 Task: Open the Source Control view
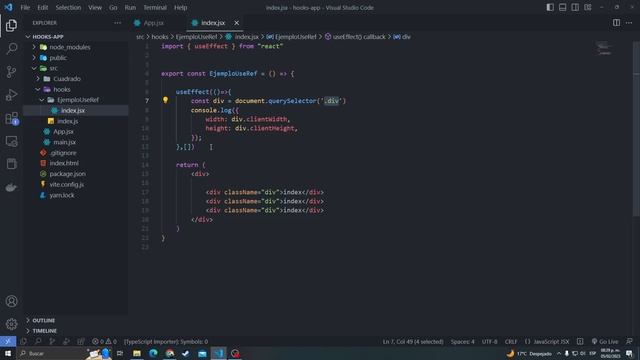11,72
